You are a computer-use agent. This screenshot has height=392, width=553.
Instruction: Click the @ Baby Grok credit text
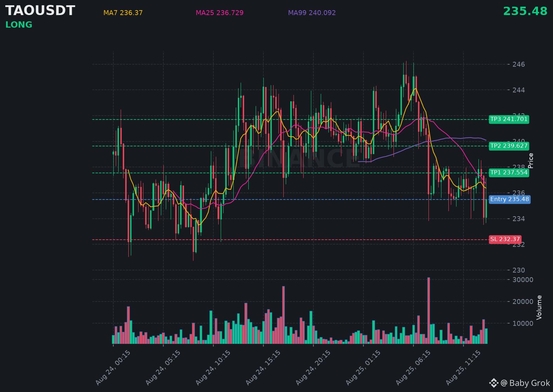tap(525, 383)
